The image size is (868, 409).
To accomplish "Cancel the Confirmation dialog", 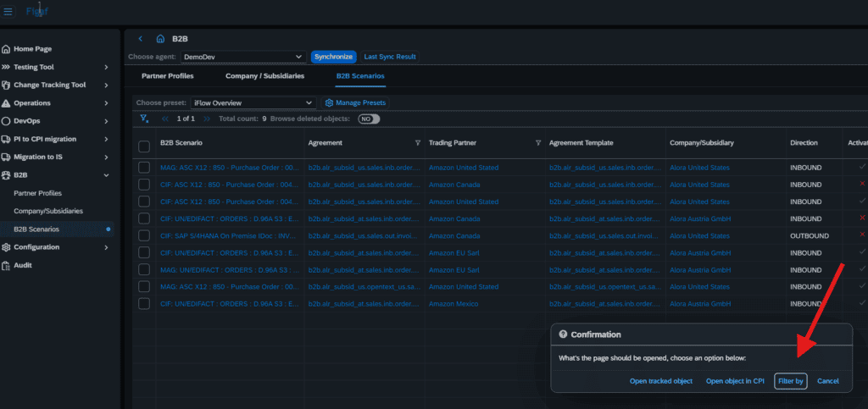I will [x=827, y=381].
